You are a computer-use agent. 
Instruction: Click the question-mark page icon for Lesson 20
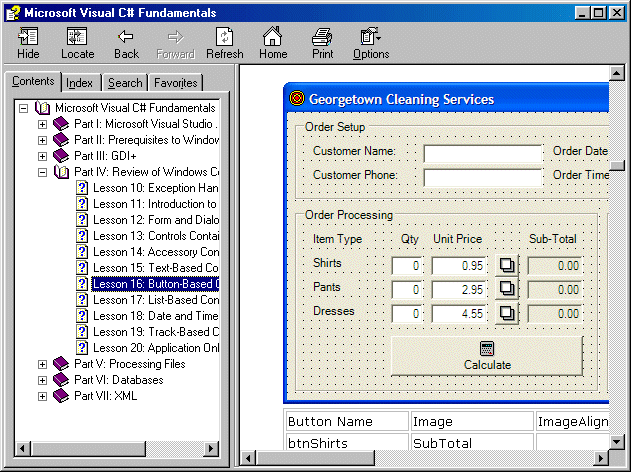point(82,348)
